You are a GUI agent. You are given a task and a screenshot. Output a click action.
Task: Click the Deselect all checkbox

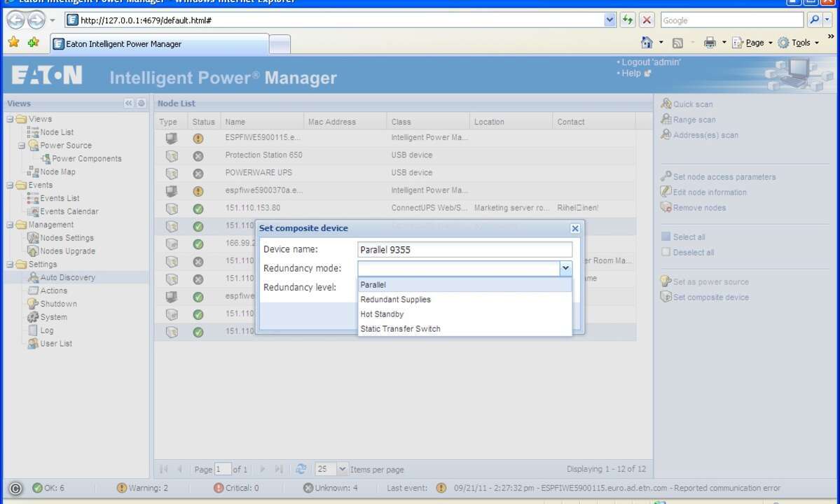(x=666, y=252)
